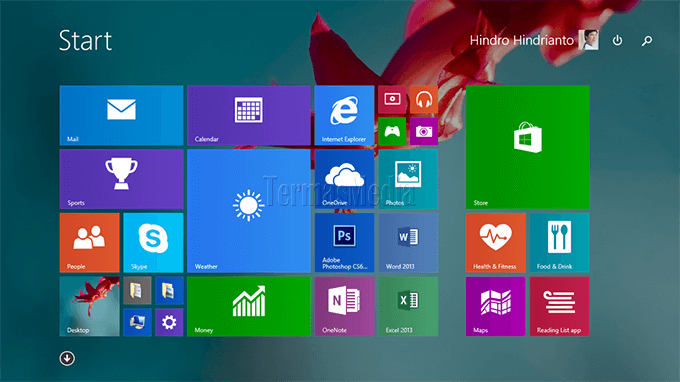Click the Power options button
The height and width of the screenshot is (382, 680).
click(617, 40)
